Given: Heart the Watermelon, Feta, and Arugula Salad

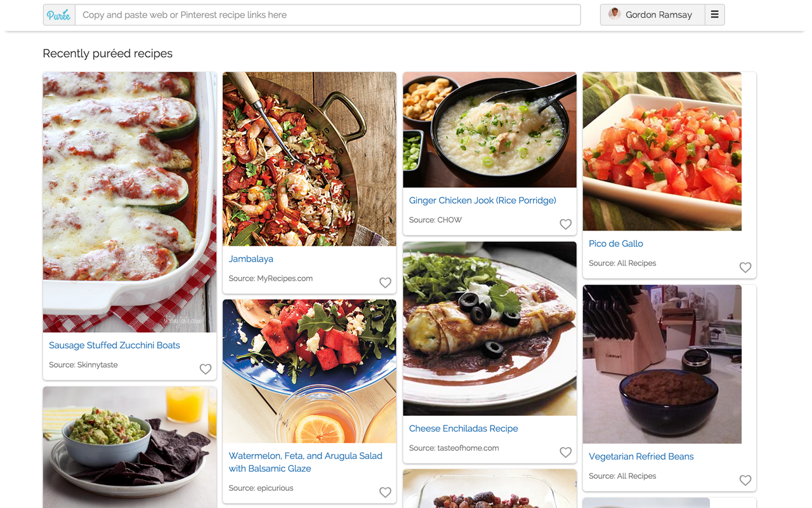Looking at the screenshot, I should [x=385, y=492].
